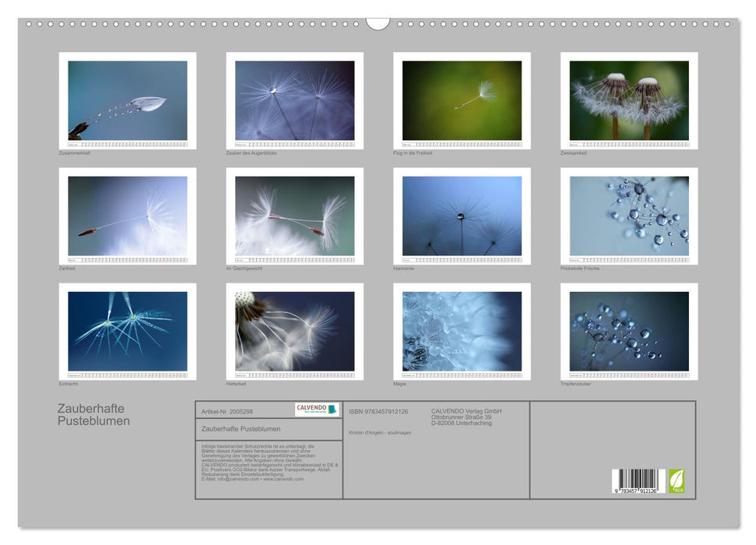Viewport: 756px width, 545px height.
Task: Click the Artikel-Nr. 2005298 field
Action: coord(227,410)
